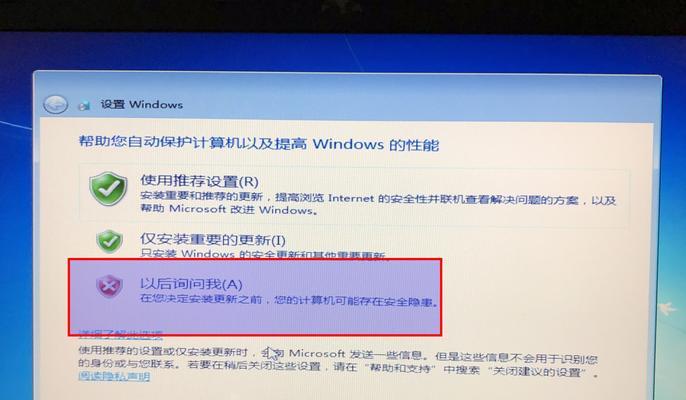Click the red shield X icon
Screen dimensions: 686x400
[x=109, y=286]
